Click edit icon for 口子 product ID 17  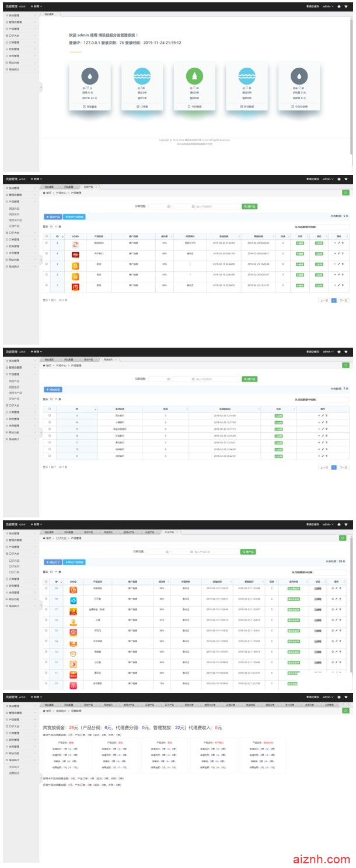(x=338, y=611)
